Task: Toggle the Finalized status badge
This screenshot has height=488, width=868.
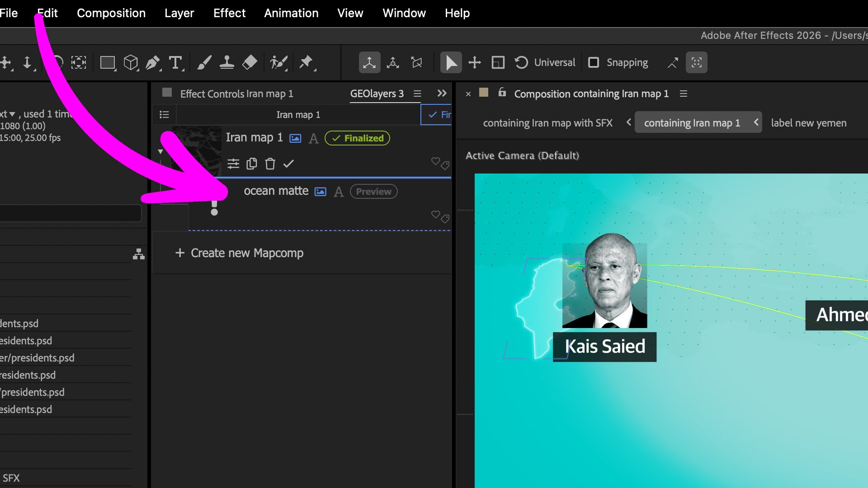Action: 357,138
